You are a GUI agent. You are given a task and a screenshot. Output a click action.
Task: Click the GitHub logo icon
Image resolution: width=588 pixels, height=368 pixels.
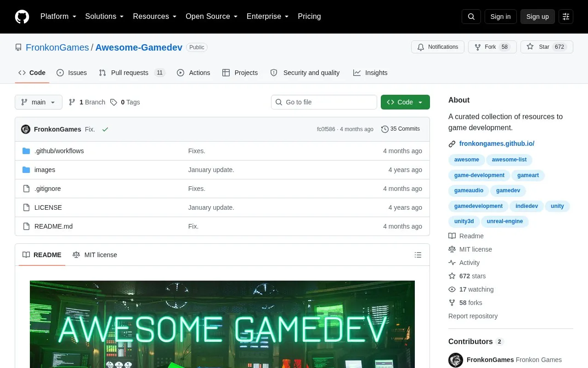click(22, 17)
